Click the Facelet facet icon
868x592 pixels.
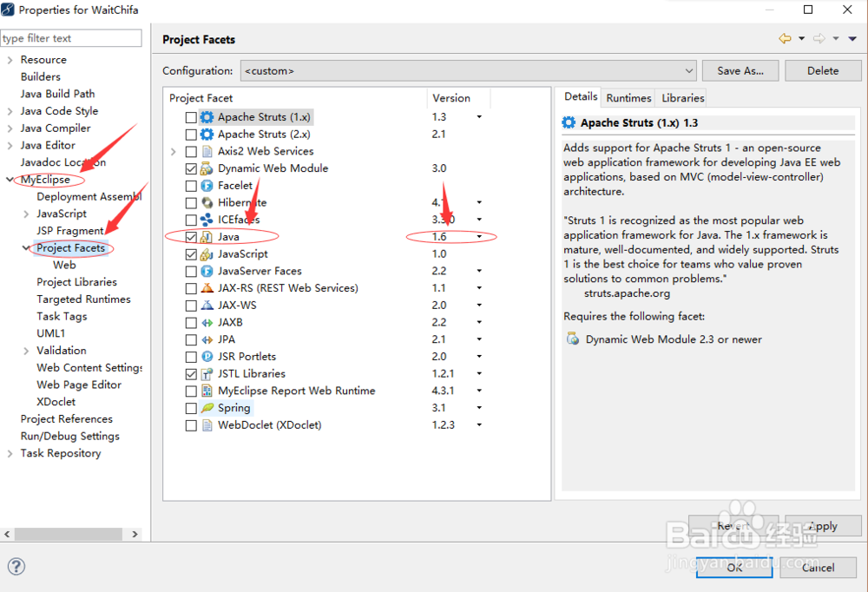click(207, 186)
